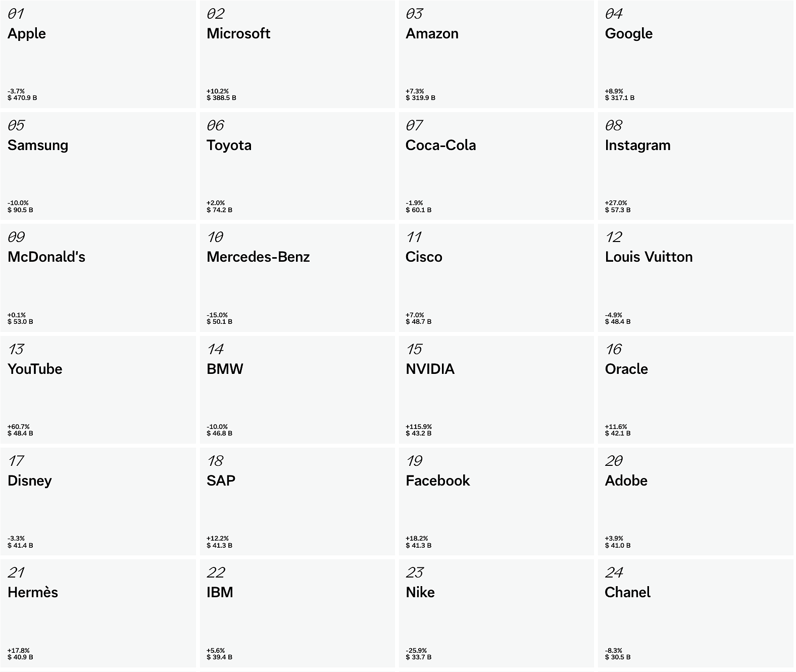Click the Instagram brand name
The width and height of the screenshot is (796, 672).
pos(637,146)
